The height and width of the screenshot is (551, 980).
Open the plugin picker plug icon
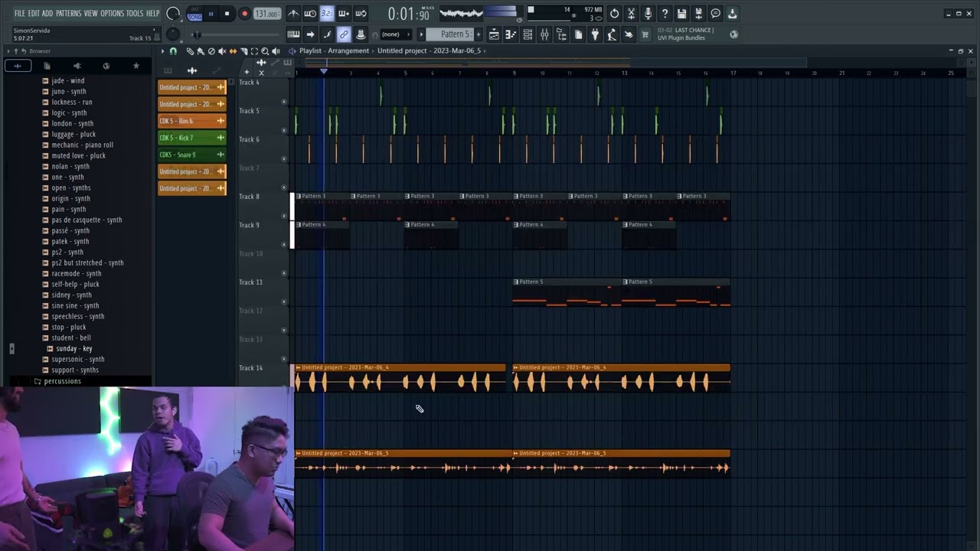(595, 34)
